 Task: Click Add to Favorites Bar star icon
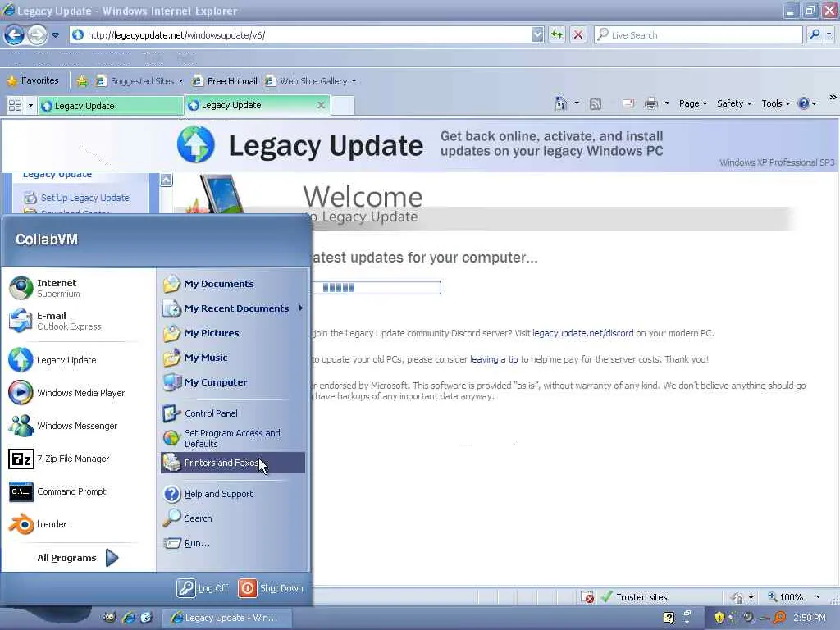click(x=82, y=81)
